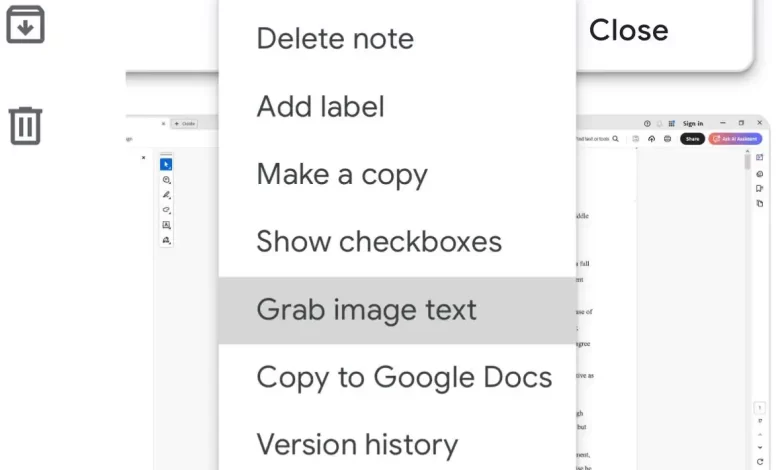Click the pen highlight tool in screenshot
This screenshot has width=780, height=470.
pyautogui.click(x=166, y=195)
